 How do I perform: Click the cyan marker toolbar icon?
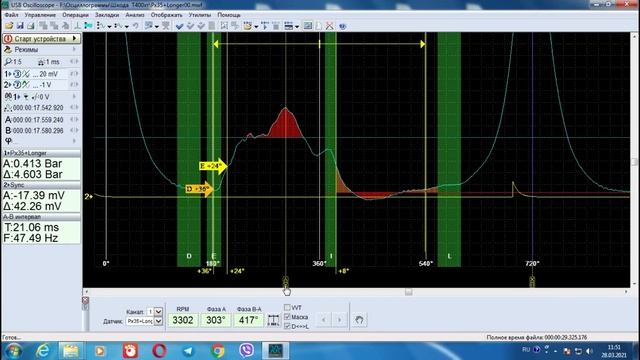click(89, 26)
